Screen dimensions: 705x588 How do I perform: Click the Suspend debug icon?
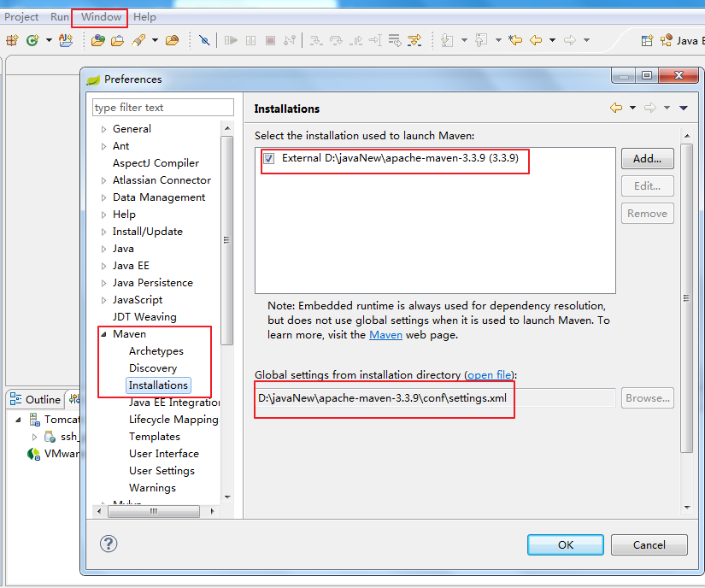pos(251,40)
